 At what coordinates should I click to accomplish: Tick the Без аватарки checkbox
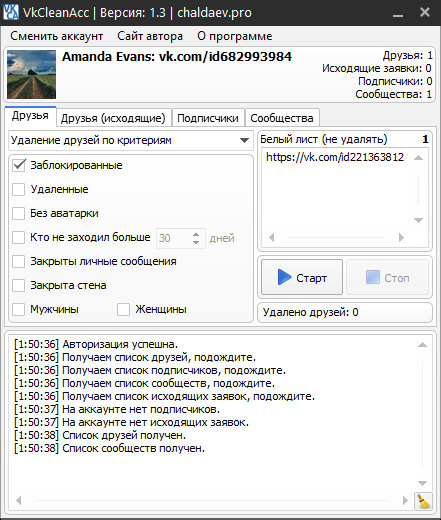click(19, 213)
